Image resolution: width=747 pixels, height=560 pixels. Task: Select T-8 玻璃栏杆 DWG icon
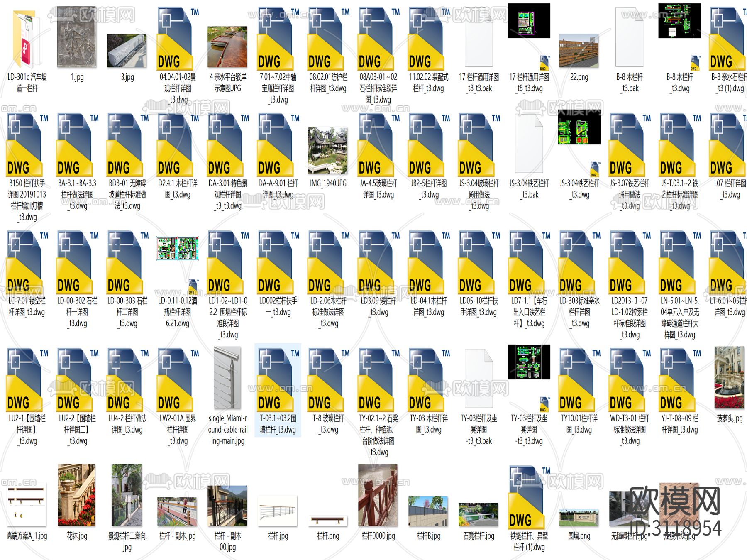coord(325,379)
